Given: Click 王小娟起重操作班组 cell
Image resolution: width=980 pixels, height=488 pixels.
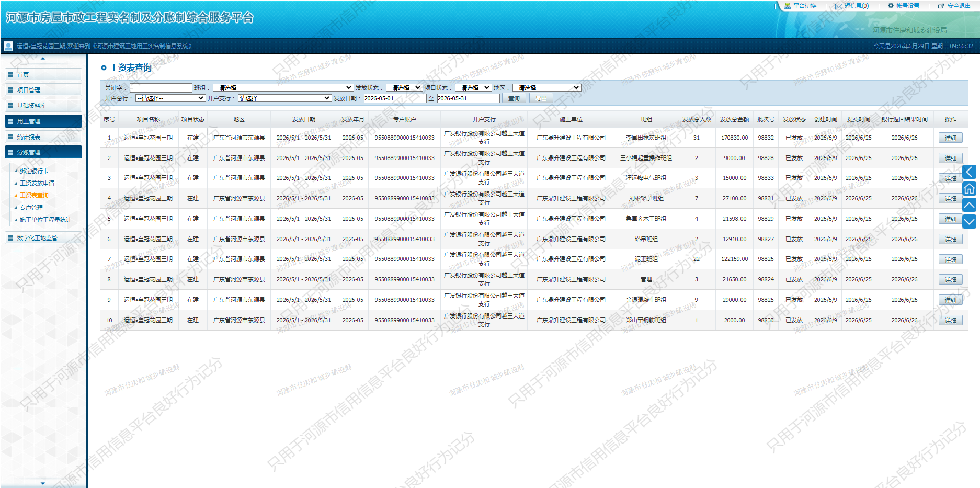Looking at the screenshot, I should click(x=646, y=158).
